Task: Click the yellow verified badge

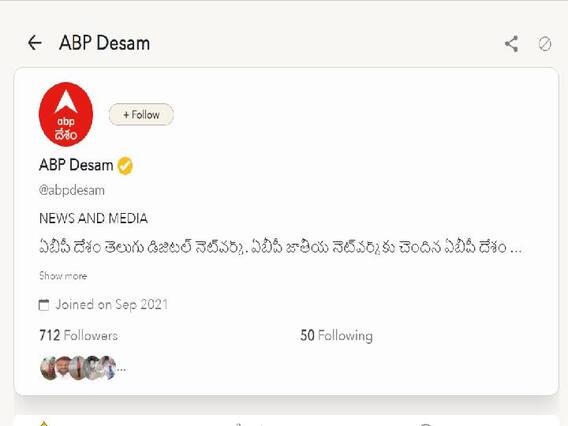Action: point(125,166)
